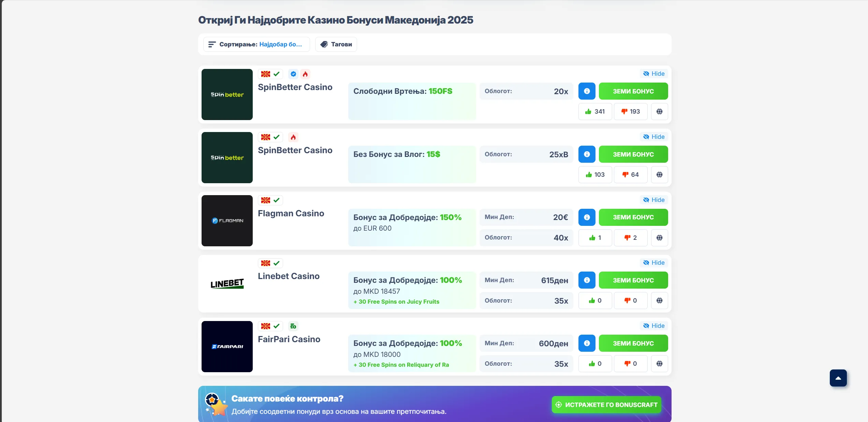Get bonus for Flagman Casino
This screenshot has height=422, width=868.
tap(633, 217)
